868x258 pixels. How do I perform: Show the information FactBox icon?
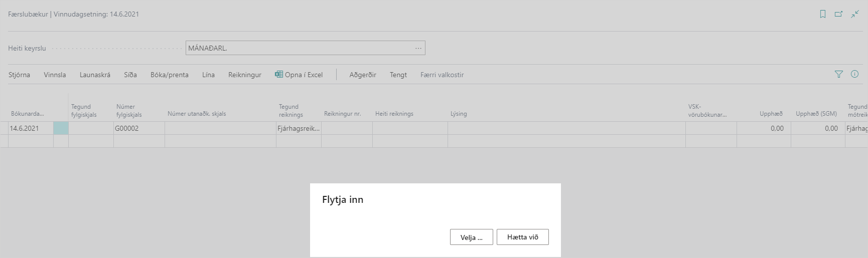tap(854, 74)
